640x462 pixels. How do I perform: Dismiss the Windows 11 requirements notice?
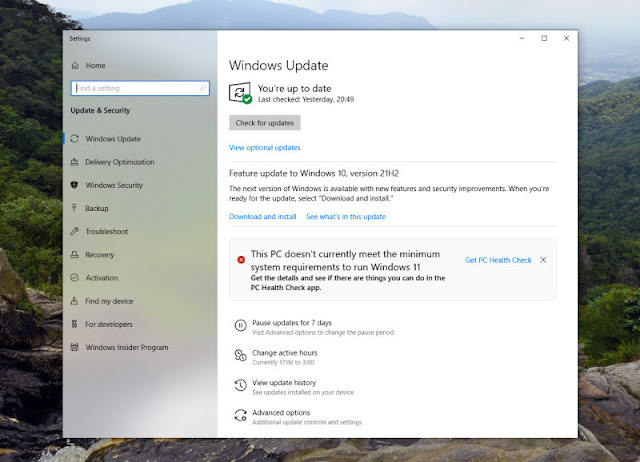click(543, 260)
